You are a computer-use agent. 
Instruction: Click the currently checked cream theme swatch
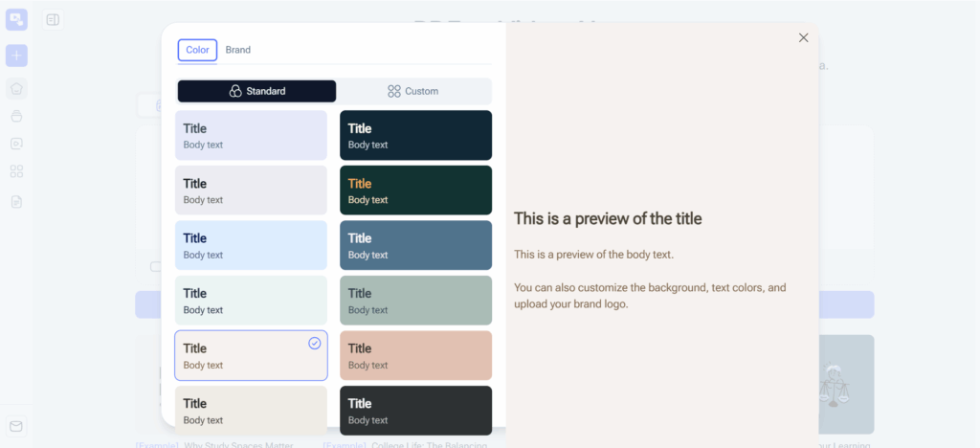click(x=251, y=355)
